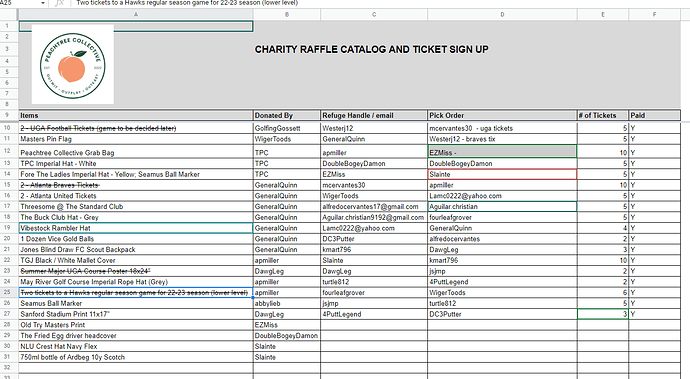Click the 'Jones Blind Draw FC Scout Backpack' cell
The height and width of the screenshot is (379, 690).
point(136,250)
